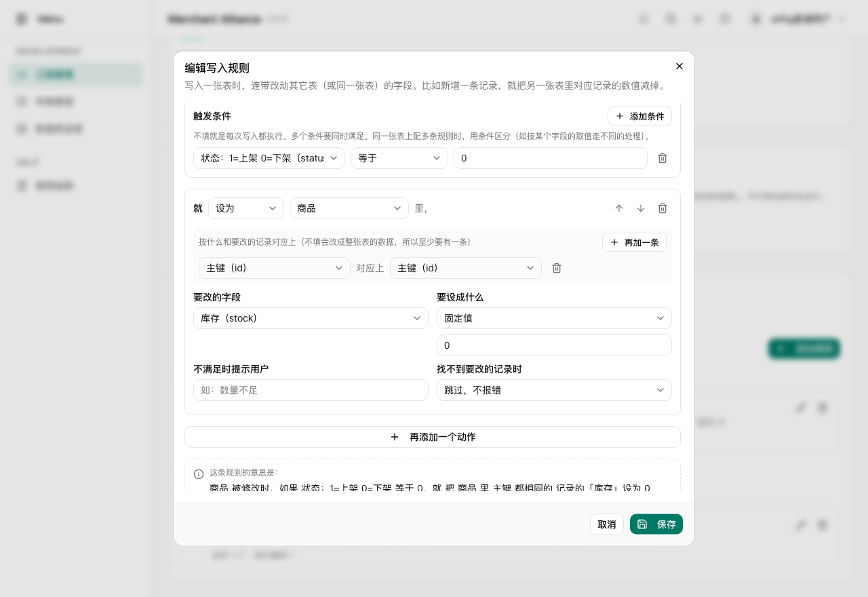
Task: Delete the 状态 trigger condition row
Action: (663, 158)
